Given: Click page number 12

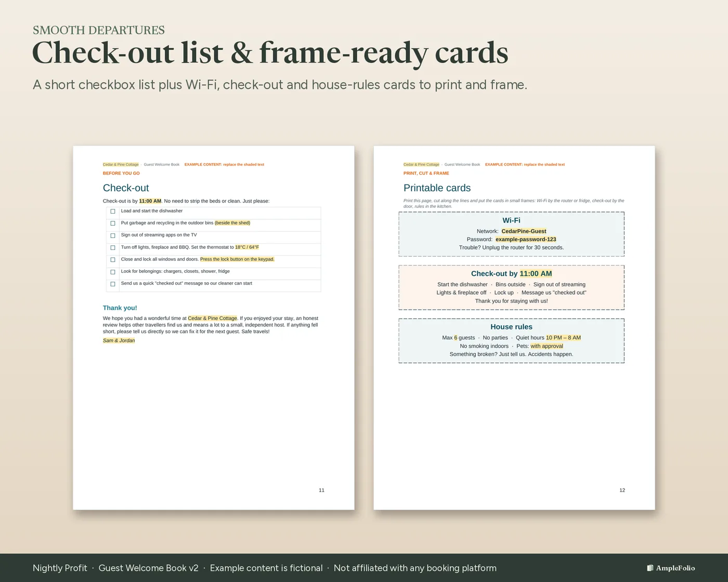Looking at the screenshot, I should 622,490.
